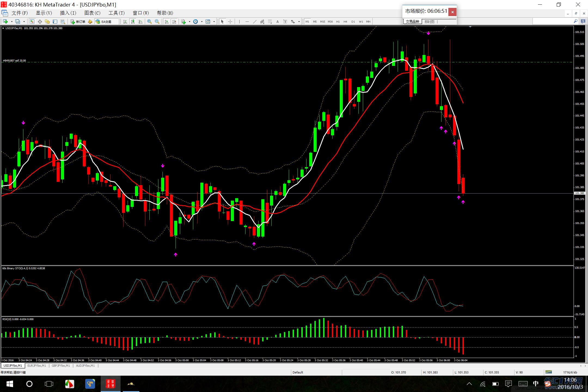Expand the new chart dropdown arrow
This screenshot has width=588, height=392.
coord(12,22)
